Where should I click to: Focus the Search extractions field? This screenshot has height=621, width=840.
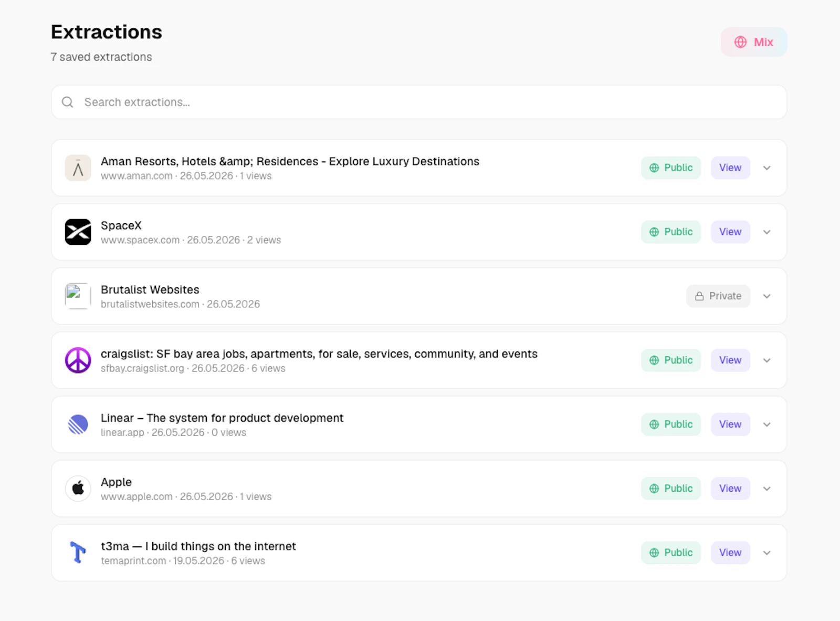[419, 102]
